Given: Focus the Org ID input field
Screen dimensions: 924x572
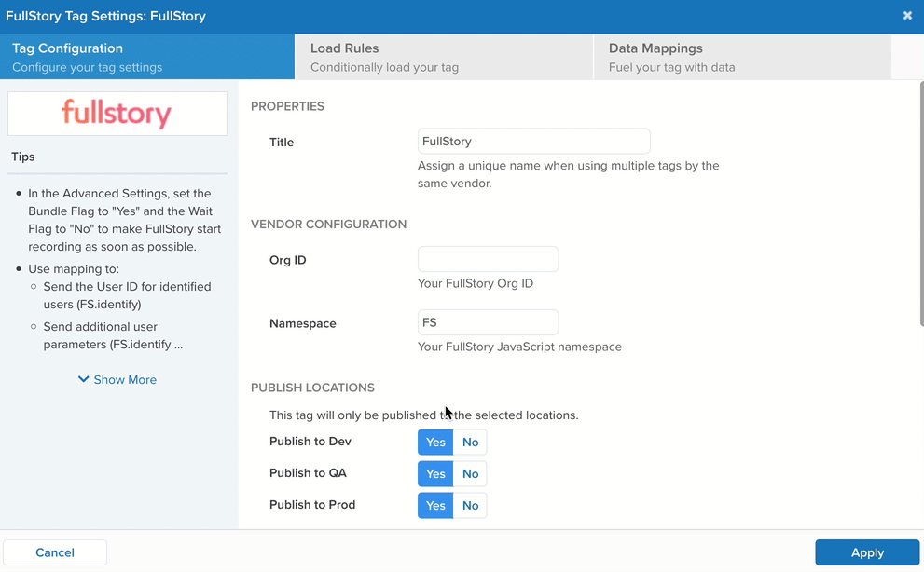Looking at the screenshot, I should pos(488,259).
